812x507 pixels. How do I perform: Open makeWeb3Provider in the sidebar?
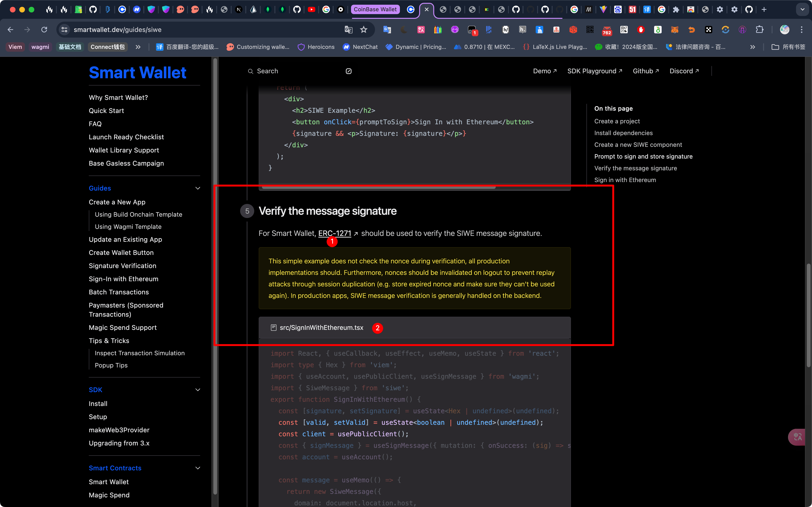pos(119,430)
